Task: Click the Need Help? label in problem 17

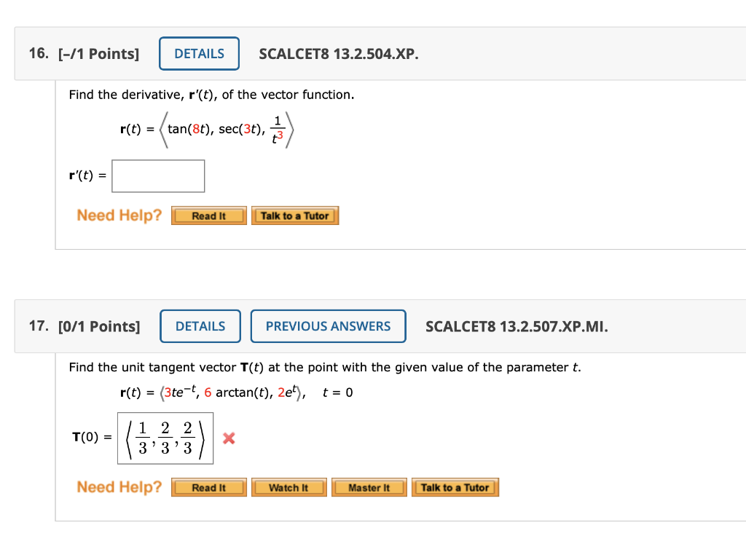Action: click(119, 486)
